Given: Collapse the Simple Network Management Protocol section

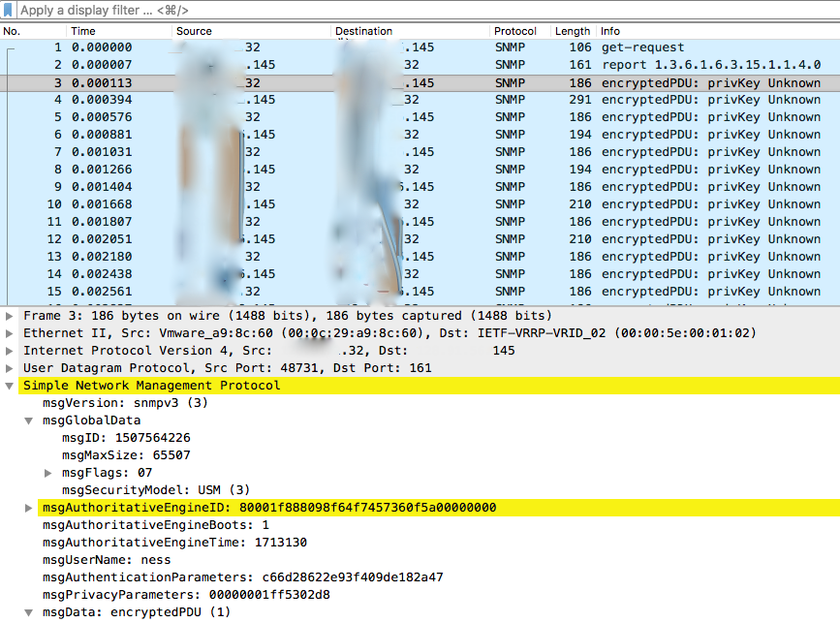Looking at the screenshot, I should click(8, 386).
